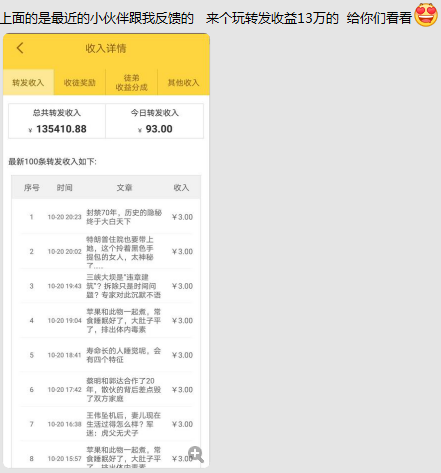This screenshot has width=441, height=473.
Task: Switch to the 收徒奖励 tab
Action: (80, 82)
